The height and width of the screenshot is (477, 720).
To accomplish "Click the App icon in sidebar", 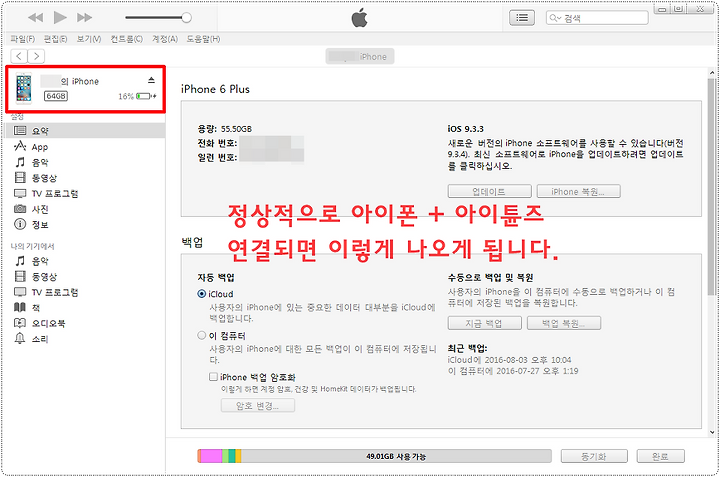I will [20, 146].
